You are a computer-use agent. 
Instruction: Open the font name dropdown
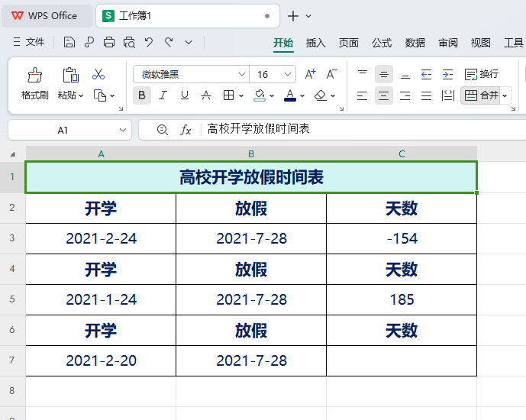point(241,74)
